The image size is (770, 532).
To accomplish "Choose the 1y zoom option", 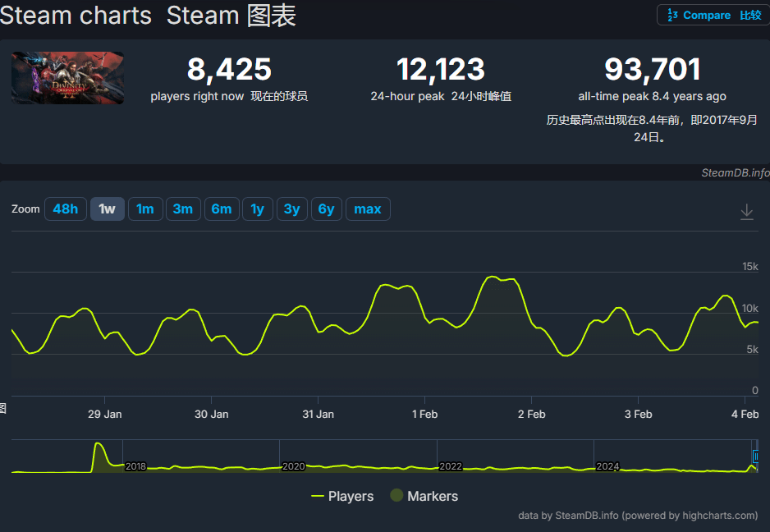I will (x=257, y=209).
